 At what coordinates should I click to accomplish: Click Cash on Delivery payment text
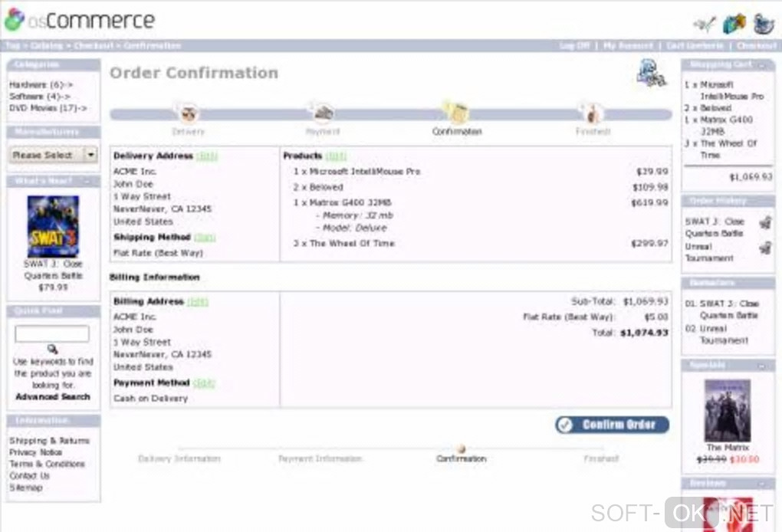click(x=150, y=399)
